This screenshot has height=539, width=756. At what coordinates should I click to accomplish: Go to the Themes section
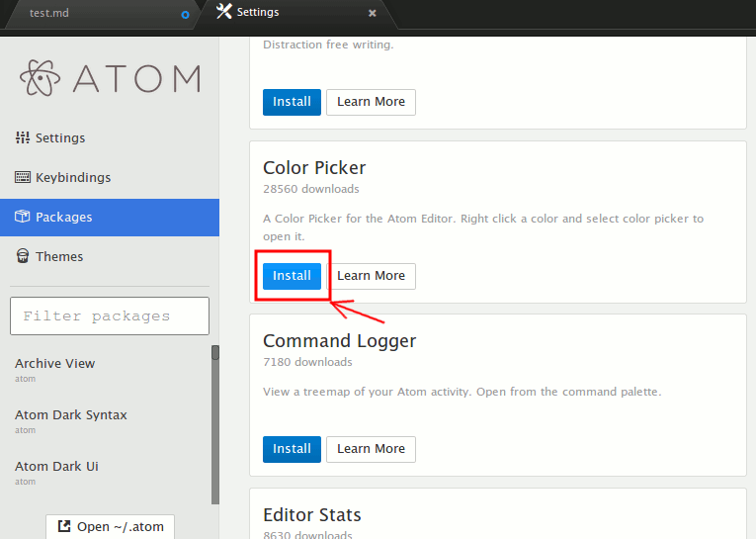coord(59,257)
